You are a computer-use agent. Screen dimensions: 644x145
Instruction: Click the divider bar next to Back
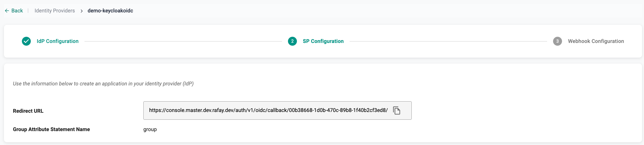pos(28,11)
